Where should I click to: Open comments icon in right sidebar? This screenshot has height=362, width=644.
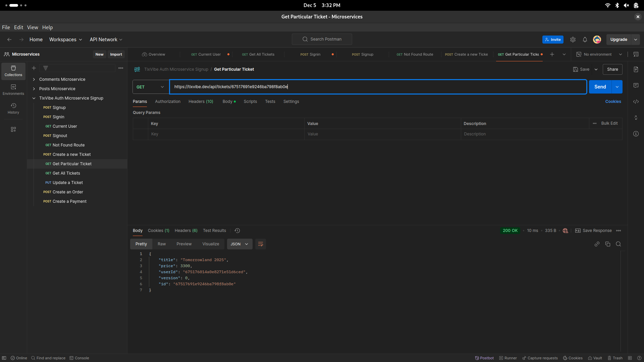pos(636,85)
